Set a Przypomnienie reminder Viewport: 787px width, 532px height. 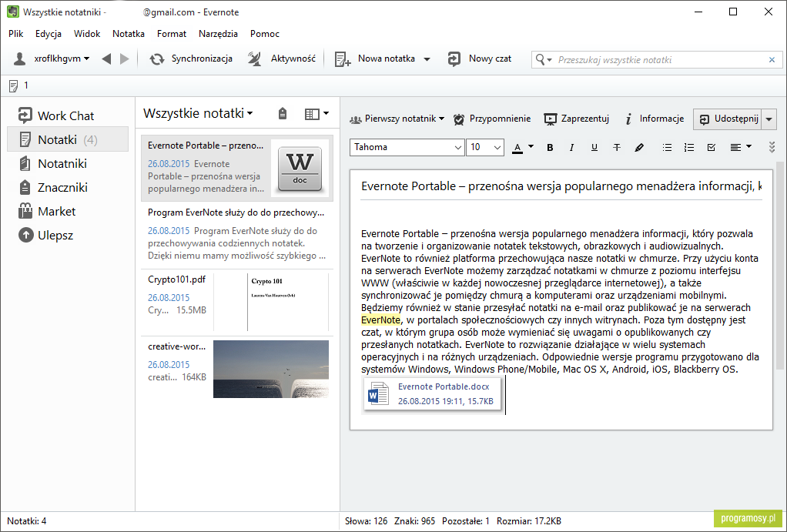coord(492,119)
